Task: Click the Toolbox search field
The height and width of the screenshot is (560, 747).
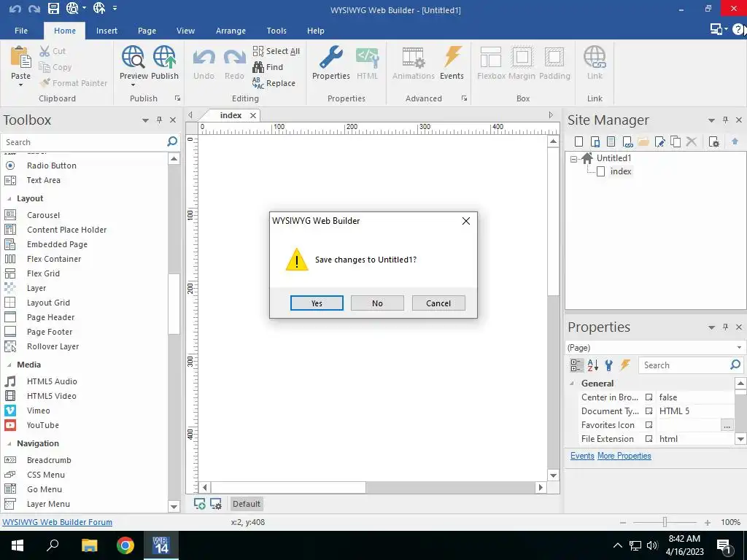Action: [84, 142]
